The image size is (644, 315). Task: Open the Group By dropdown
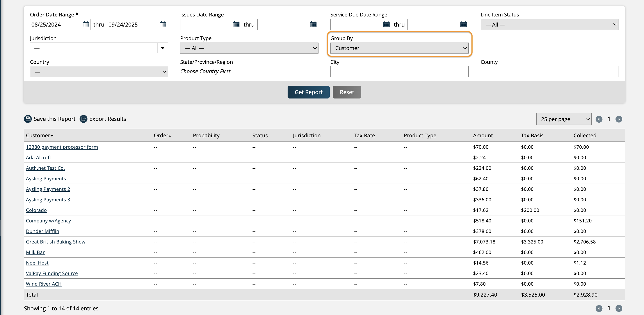399,48
